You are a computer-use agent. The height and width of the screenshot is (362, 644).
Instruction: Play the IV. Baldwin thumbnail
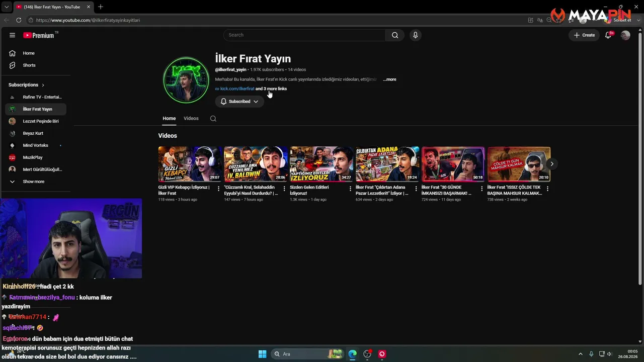(256, 164)
